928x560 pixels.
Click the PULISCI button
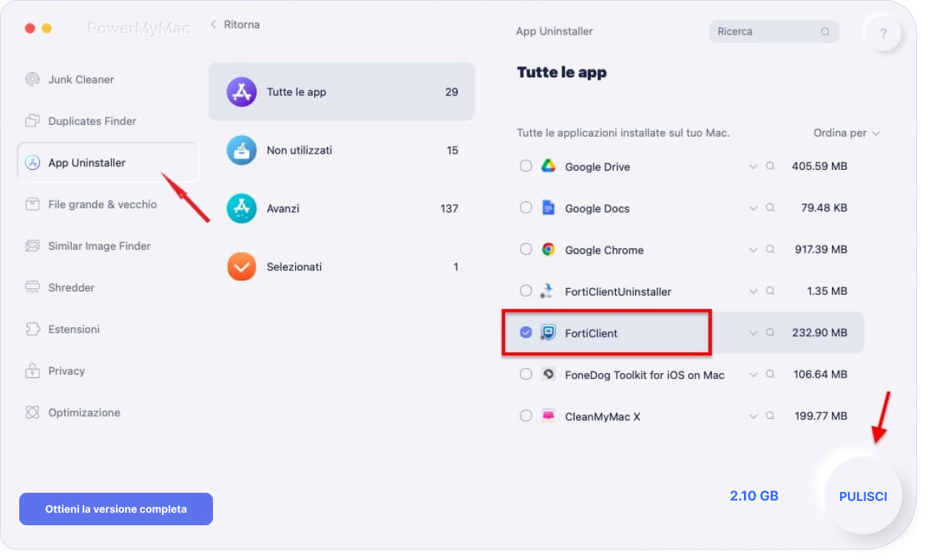(x=863, y=496)
